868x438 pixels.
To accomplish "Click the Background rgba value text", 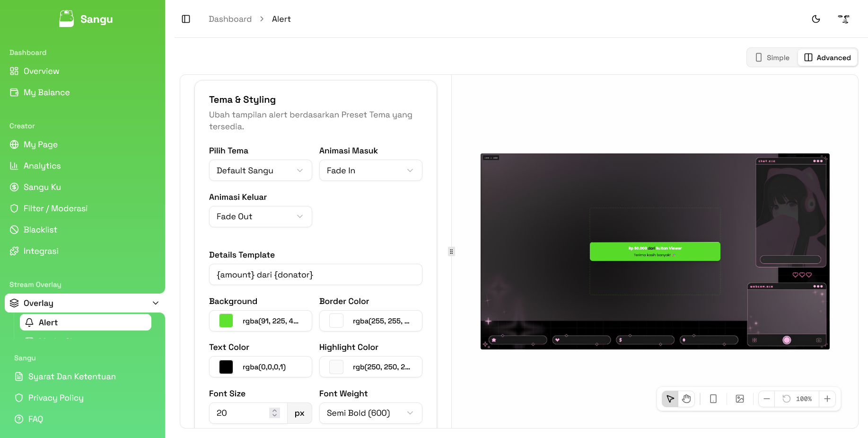I will 271,321.
